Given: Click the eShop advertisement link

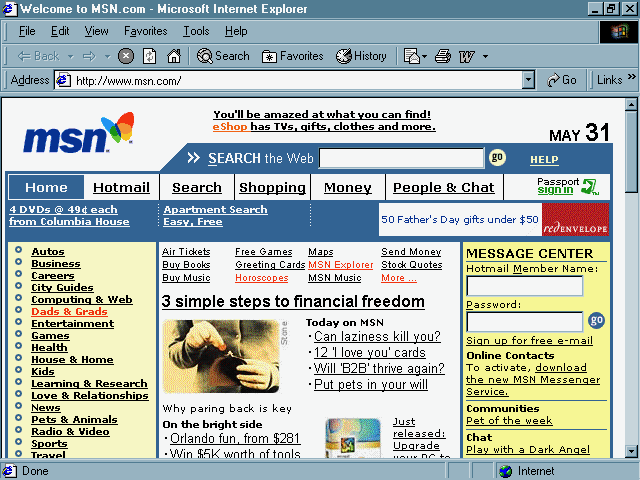Looking at the screenshot, I should click(x=324, y=120).
